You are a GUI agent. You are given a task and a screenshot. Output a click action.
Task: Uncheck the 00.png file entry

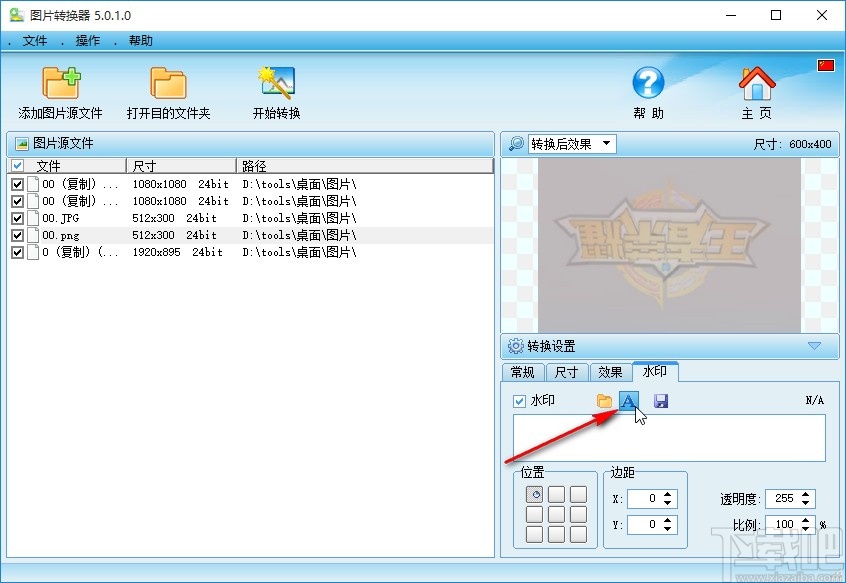[17, 234]
